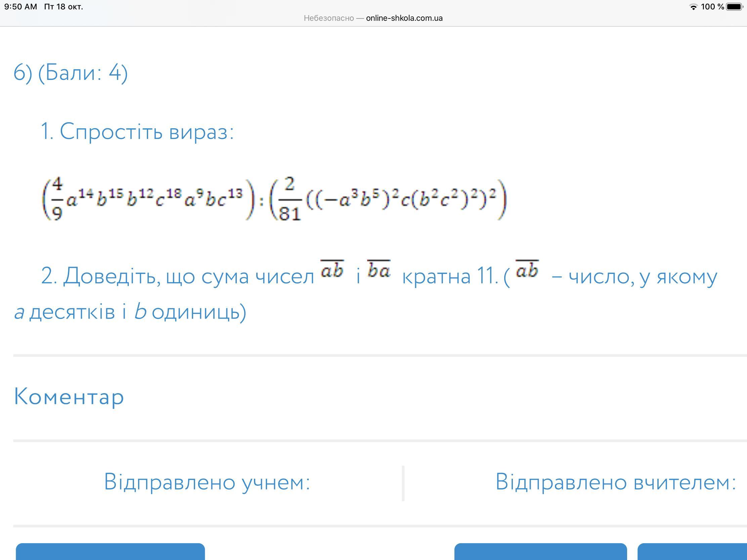Click the overlined ba number symbol
This screenshot has height=560, width=747.
[379, 269]
